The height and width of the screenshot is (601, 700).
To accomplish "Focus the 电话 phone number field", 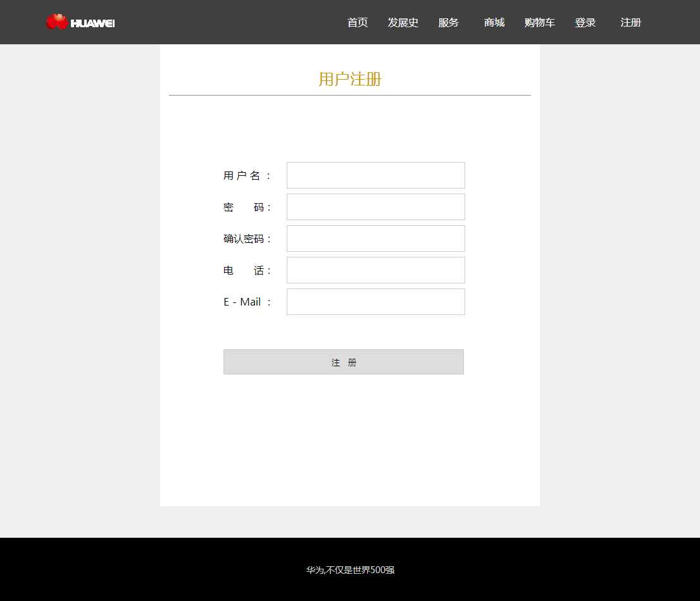I will click(x=376, y=270).
